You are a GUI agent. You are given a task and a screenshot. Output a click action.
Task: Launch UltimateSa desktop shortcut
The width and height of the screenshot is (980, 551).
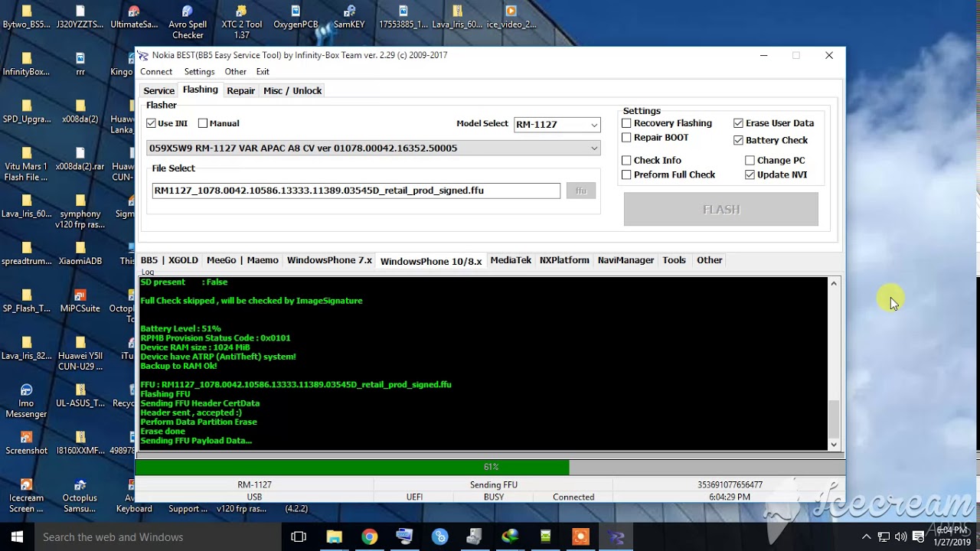click(134, 17)
